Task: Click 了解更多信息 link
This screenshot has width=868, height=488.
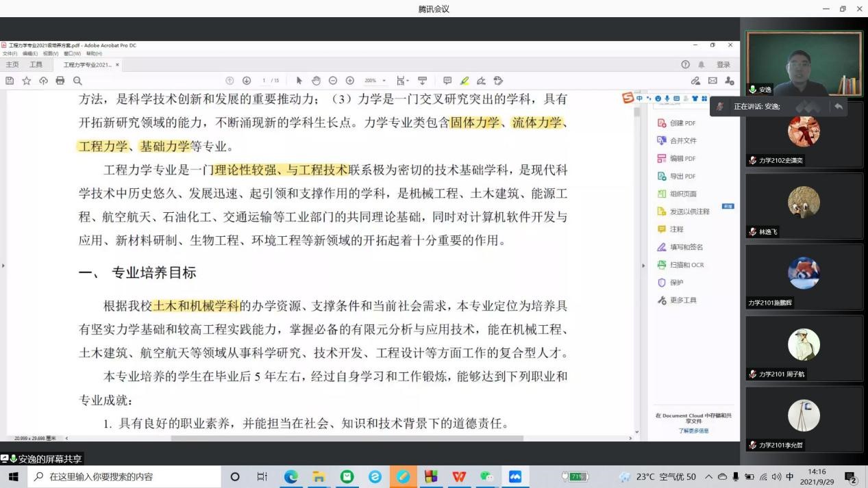Action: (693, 431)
